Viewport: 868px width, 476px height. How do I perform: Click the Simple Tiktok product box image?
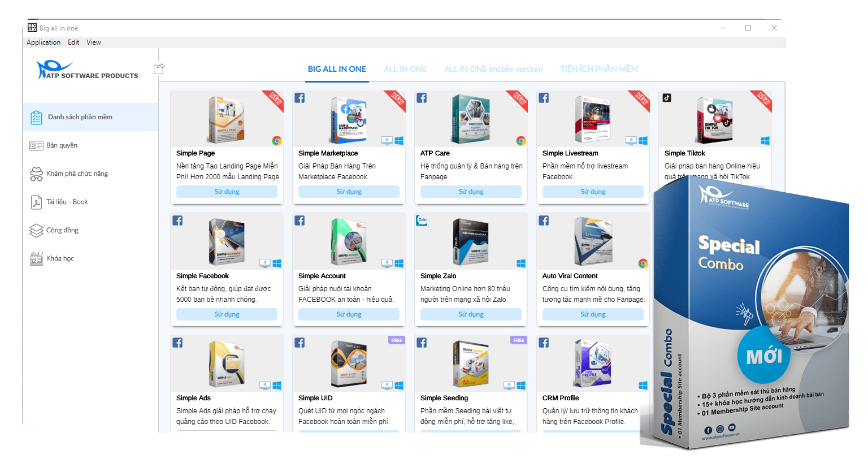(715, 119)
